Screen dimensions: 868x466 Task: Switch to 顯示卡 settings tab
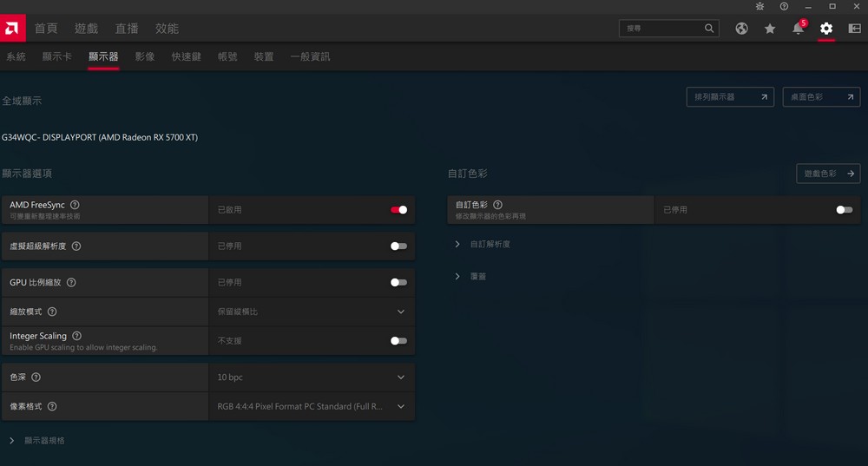click(x=57, y=56)
